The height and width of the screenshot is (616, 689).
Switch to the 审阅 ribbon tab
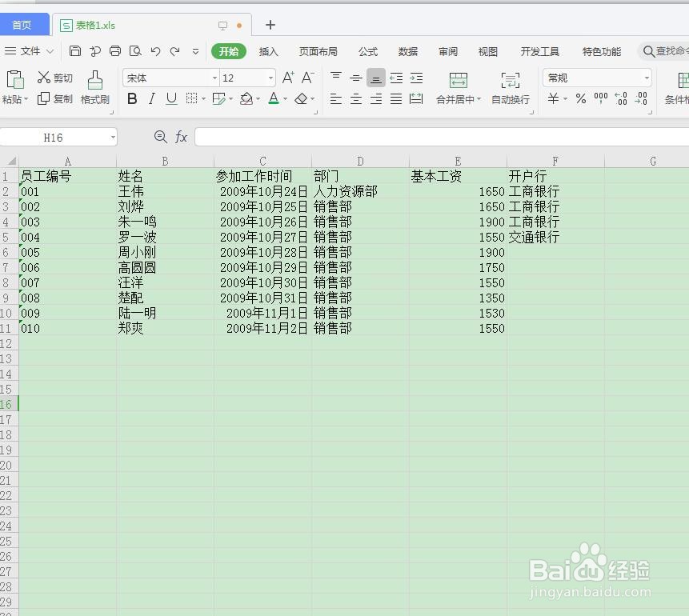pos(448,51)
